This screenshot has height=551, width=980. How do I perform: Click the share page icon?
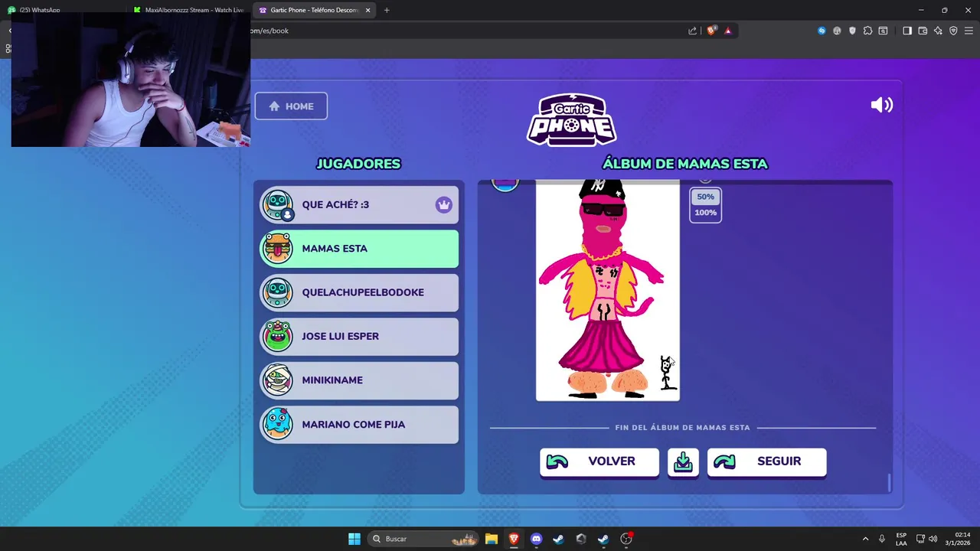[x=693, y=31]
